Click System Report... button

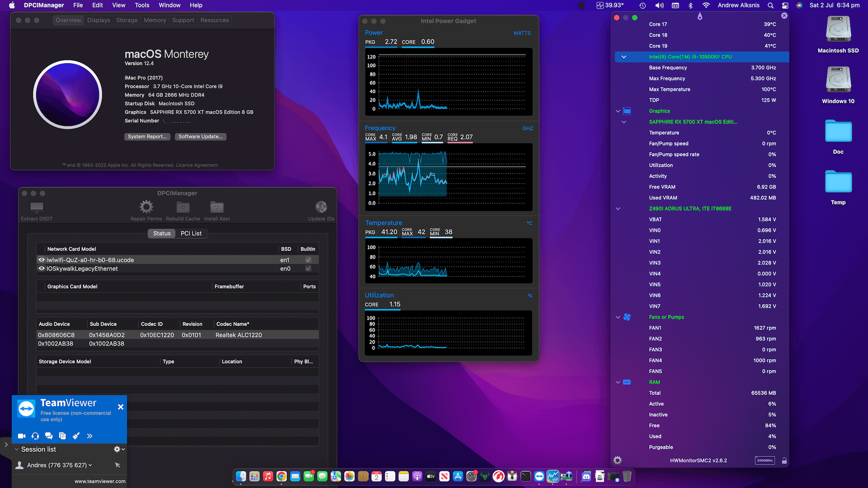(x=147, y=136)
